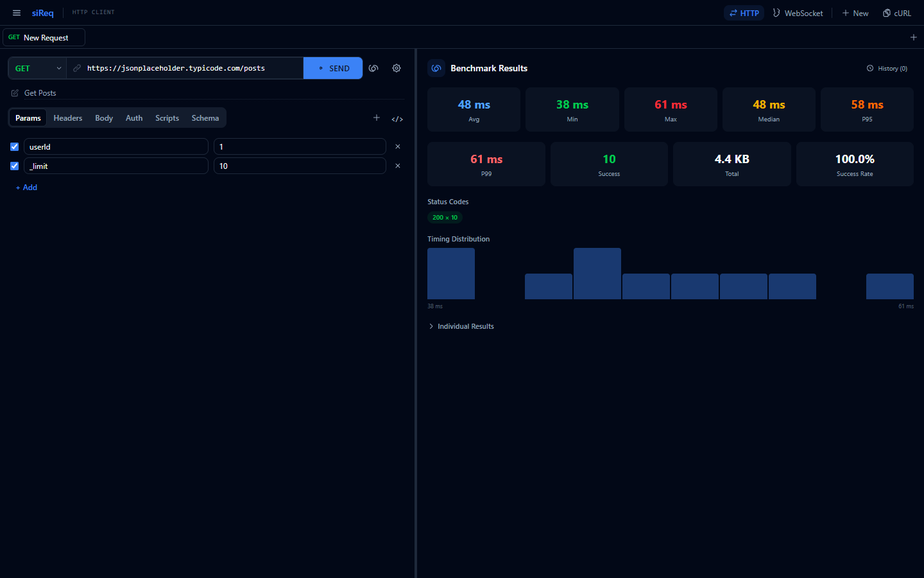
Task: Click the Timing Distribution label
Action: coord(458,239)
